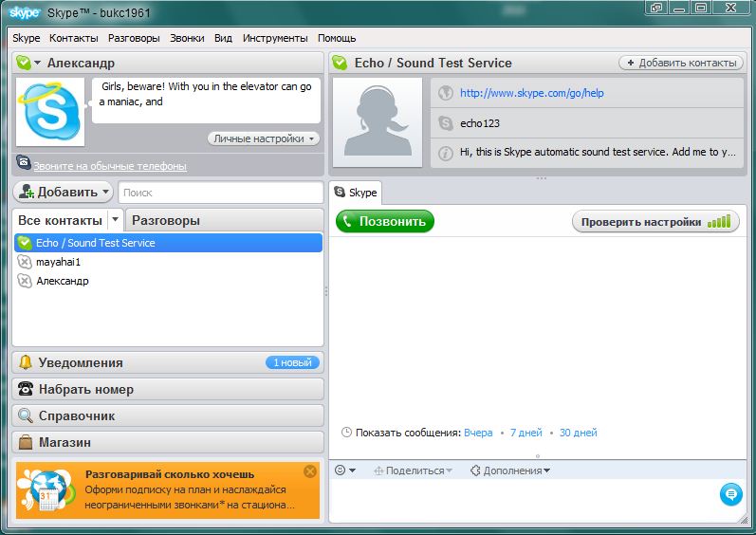
Task: Open the Помощь menu
Action: click(337, 39)
